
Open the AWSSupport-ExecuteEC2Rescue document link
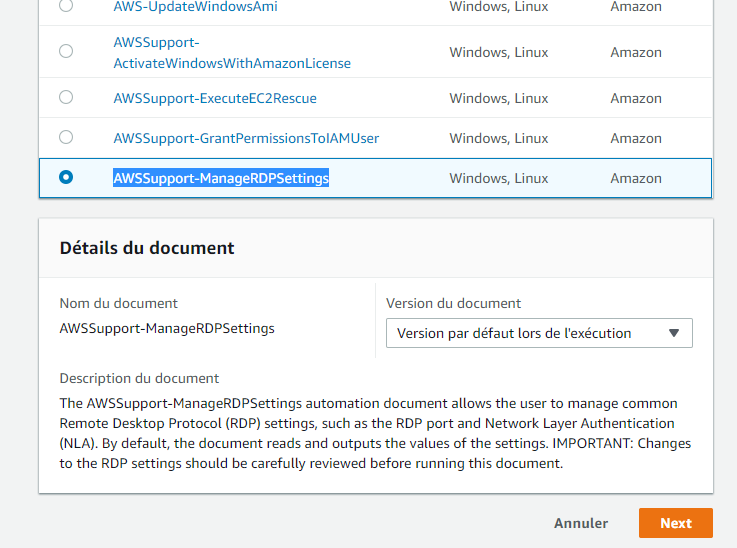(215, 98)
